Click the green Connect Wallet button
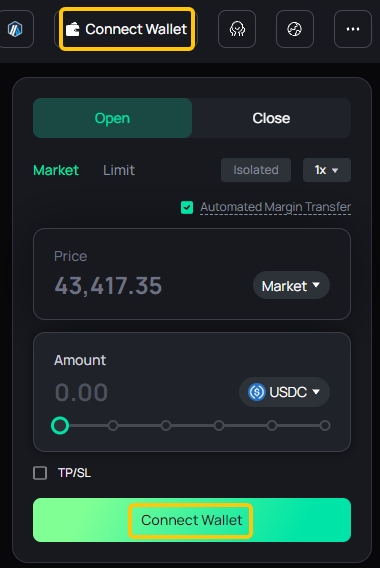This screenshot has width=380, height=568. [192, 520]
